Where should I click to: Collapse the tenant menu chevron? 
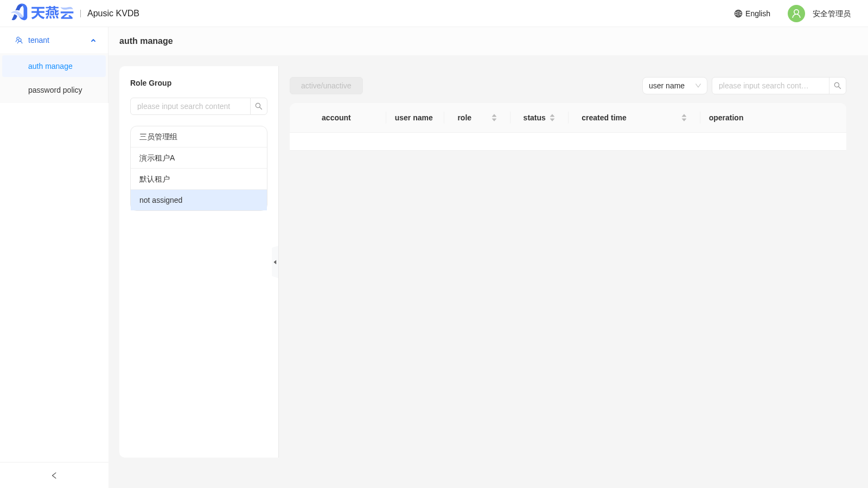(x=93, y=40)
